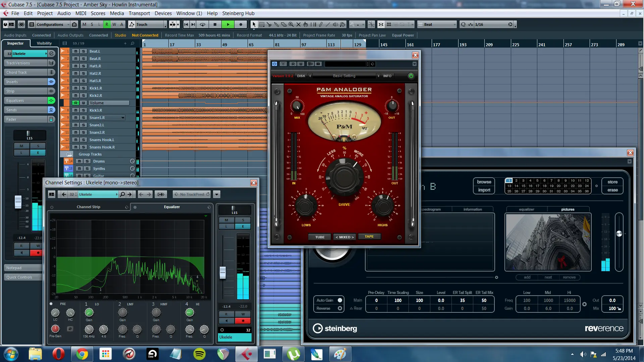Solo the Hat1.R track

pos(83,66)
